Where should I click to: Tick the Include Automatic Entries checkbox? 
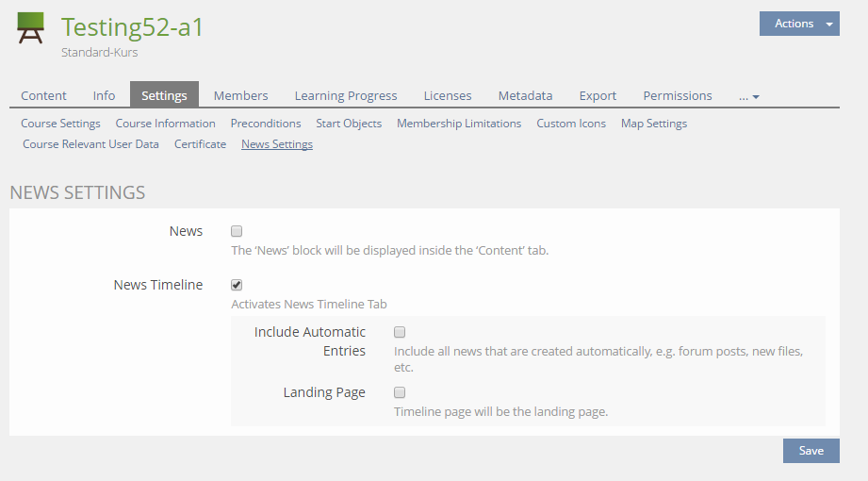click(x=400, y=332)
